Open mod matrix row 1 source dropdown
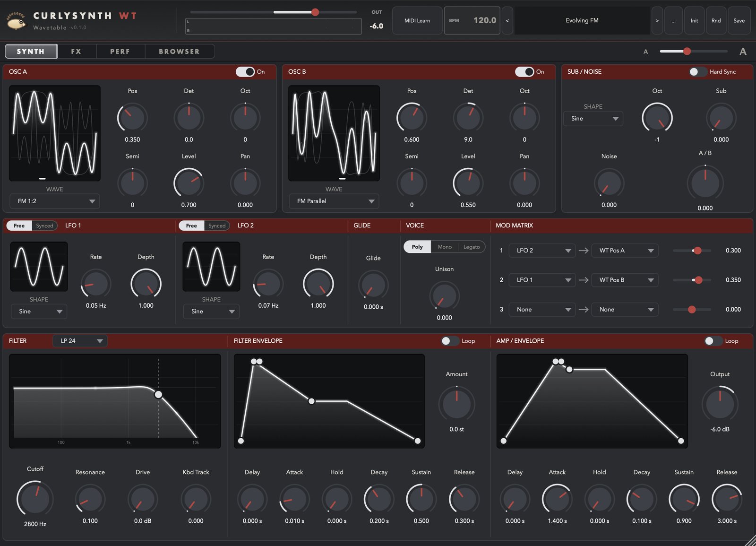The image size is (756, 546). pyautogui.click(x=542, y=251)
